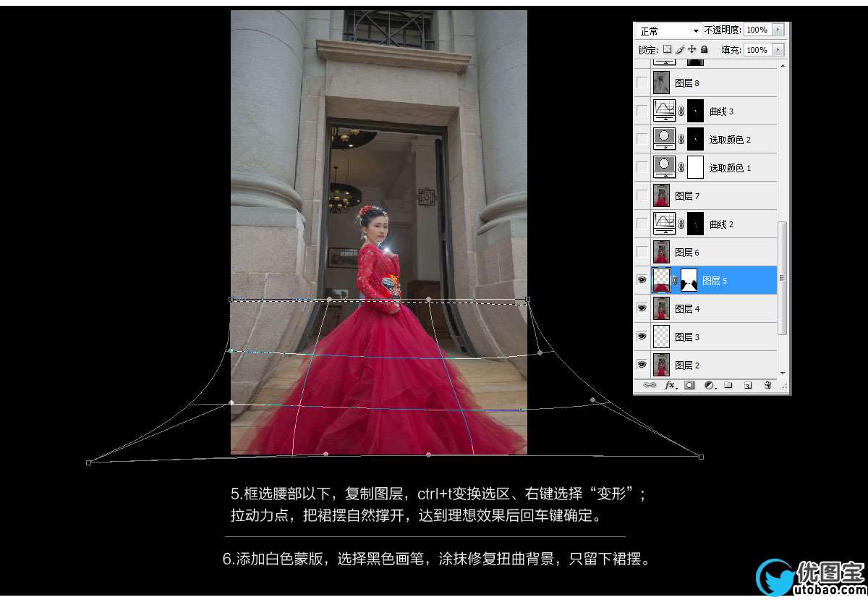Click the 图层 5 layer mask thumbnail
The width and height of the screenshot is (868, 600).
[689, 280]
